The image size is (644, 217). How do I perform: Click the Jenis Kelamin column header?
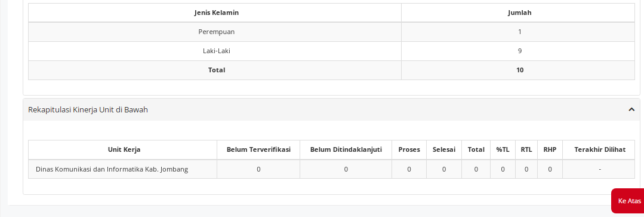pos(217,13)
